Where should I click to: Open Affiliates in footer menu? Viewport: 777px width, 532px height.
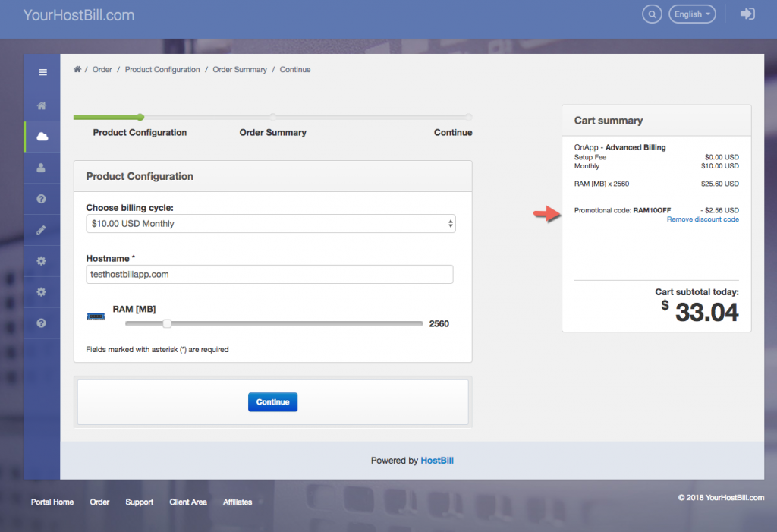238,502
